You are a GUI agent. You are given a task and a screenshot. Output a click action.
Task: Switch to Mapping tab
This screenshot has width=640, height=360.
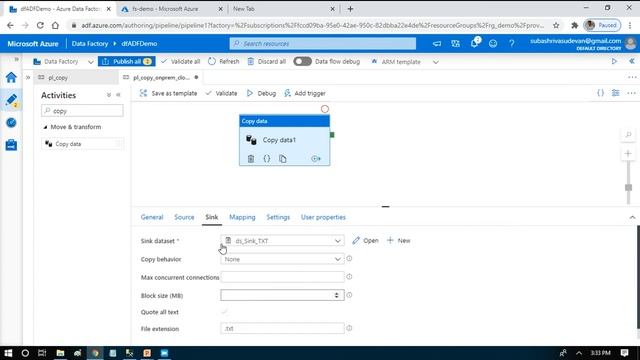tap(242, 217)
